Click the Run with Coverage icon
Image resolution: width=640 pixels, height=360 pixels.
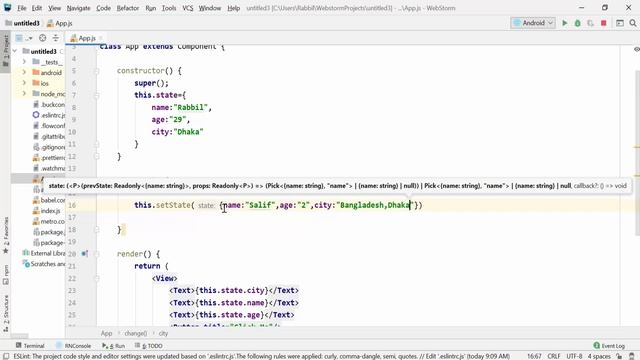591,23
